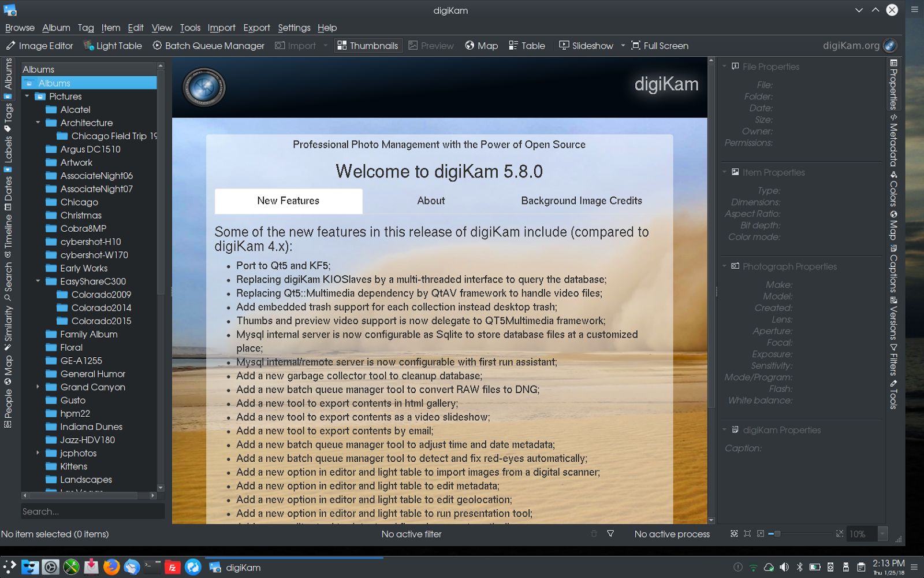
Task: Open Slideshow dropdown arrow
Action: (623, 46)
